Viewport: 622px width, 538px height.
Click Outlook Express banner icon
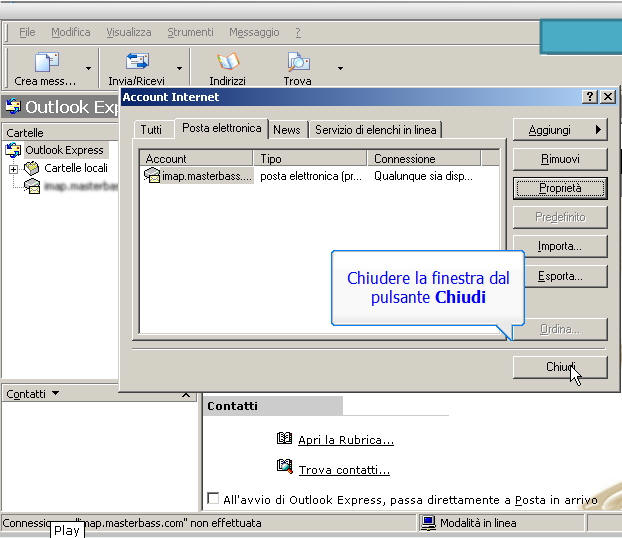(x=13, y=106)
